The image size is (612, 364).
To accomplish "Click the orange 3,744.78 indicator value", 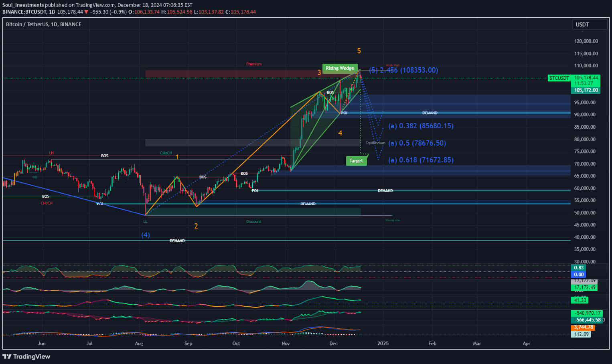I will (x=584, y=328).
